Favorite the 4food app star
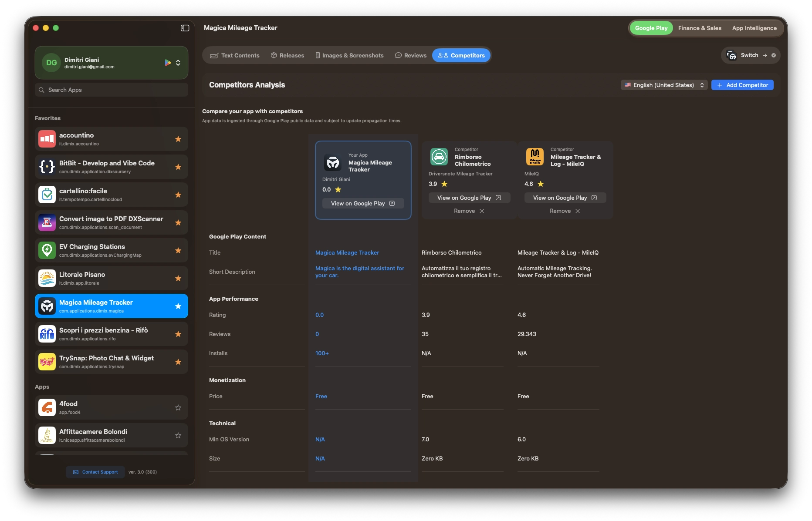Screen dimensions: 812x521 (x=178, y=408)
